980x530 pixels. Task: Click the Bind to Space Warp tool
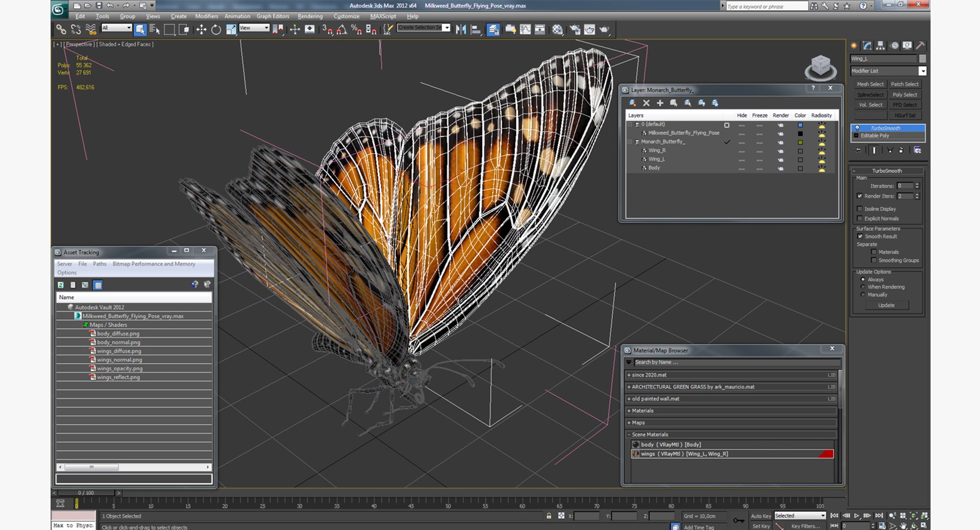click(x=91, y=30)
